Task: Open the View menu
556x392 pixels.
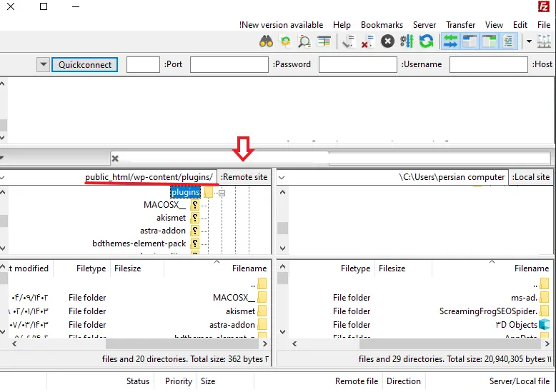Action: tap(494, 25)
